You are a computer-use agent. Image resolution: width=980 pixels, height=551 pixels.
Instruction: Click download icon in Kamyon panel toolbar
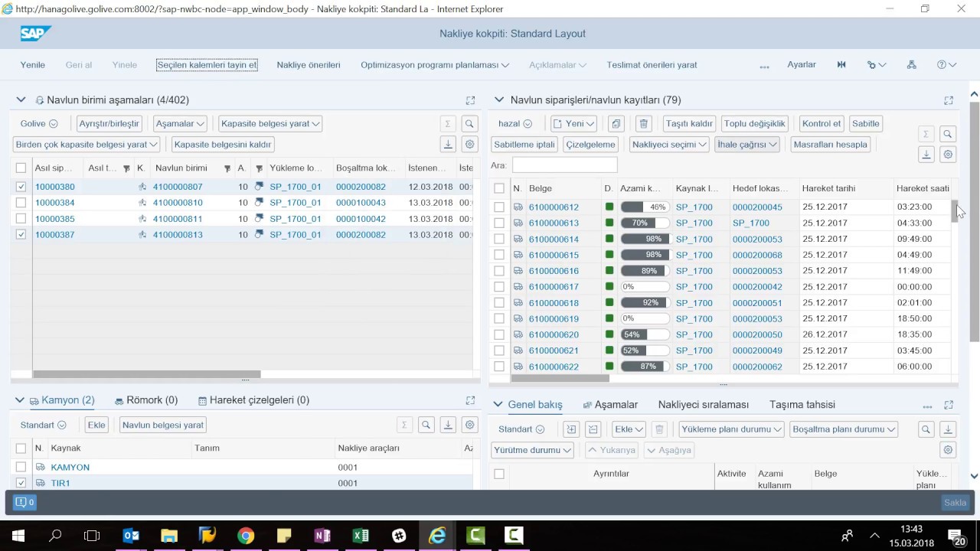coord(449,425)
